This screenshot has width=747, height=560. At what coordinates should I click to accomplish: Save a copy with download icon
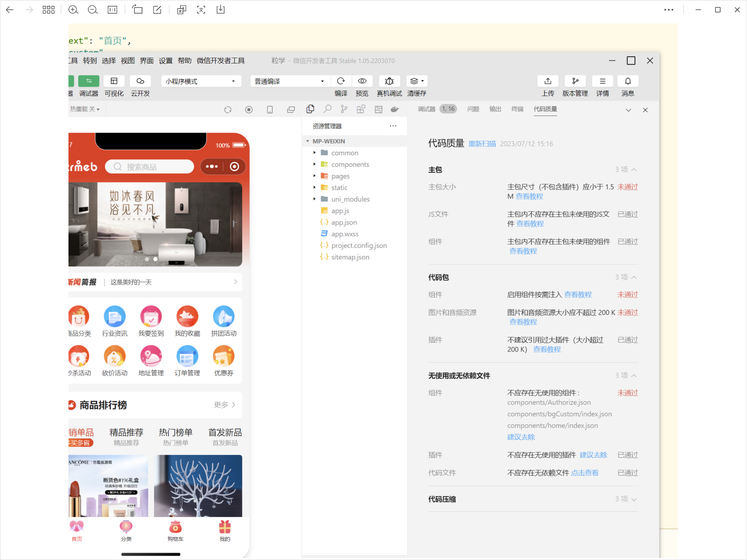click(221, 10)
